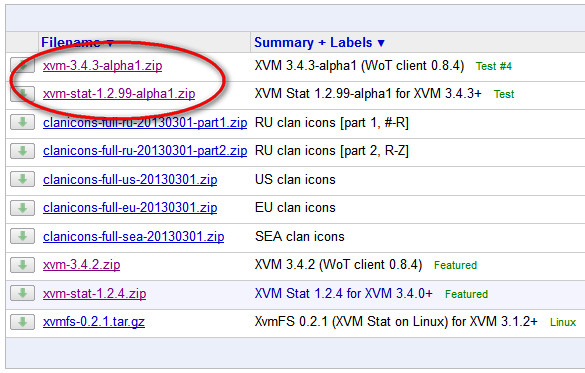Click the Featured label for XVM 3.4.2
Screen dimensions: 585x373
(x=456, y=265)
